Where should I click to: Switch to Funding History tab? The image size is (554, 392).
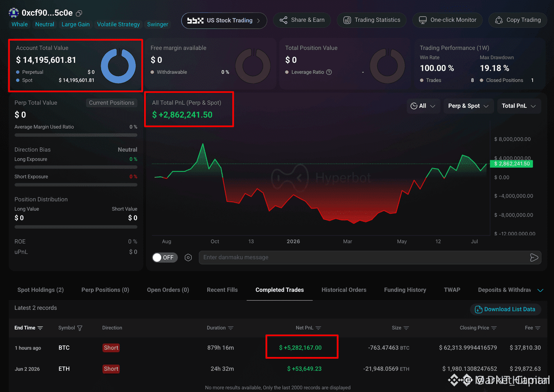[405, 290]
